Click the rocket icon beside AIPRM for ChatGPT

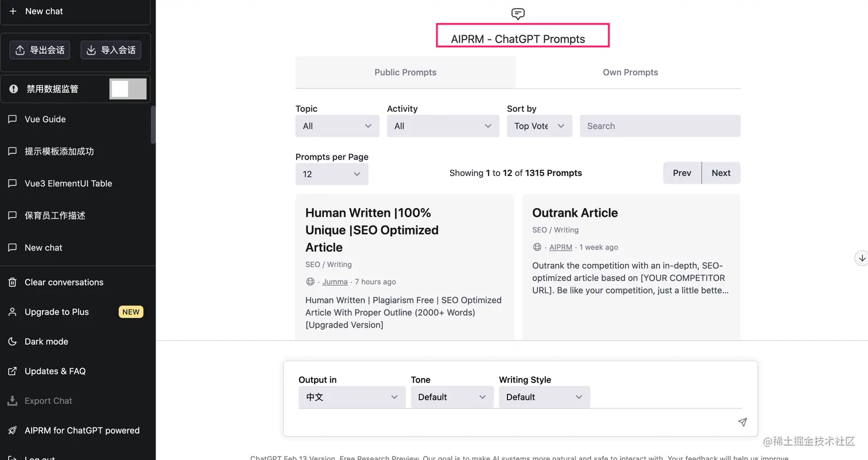(12, 430)
